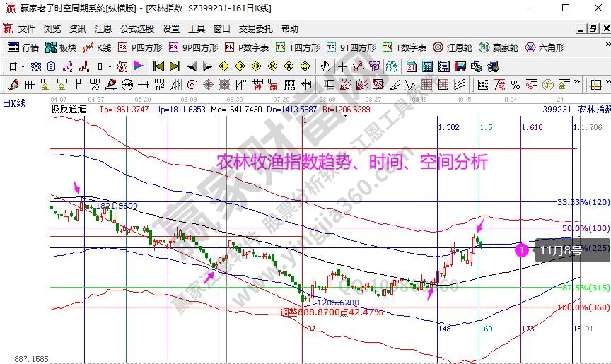Image resolution: width=611 pixels, height=364 pixels.
Task: Toggle the 极反通道 indicator button
Action: [x=69, y=110]
